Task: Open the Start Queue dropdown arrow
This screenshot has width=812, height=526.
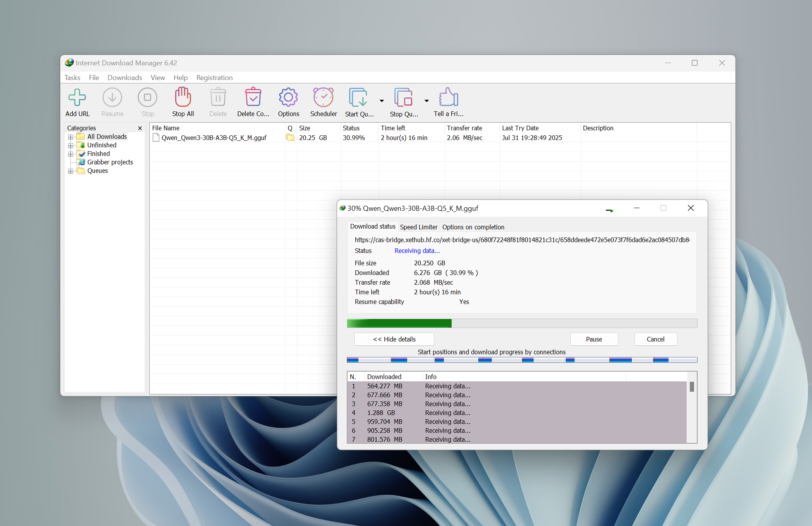Action: tap(382, 101)
